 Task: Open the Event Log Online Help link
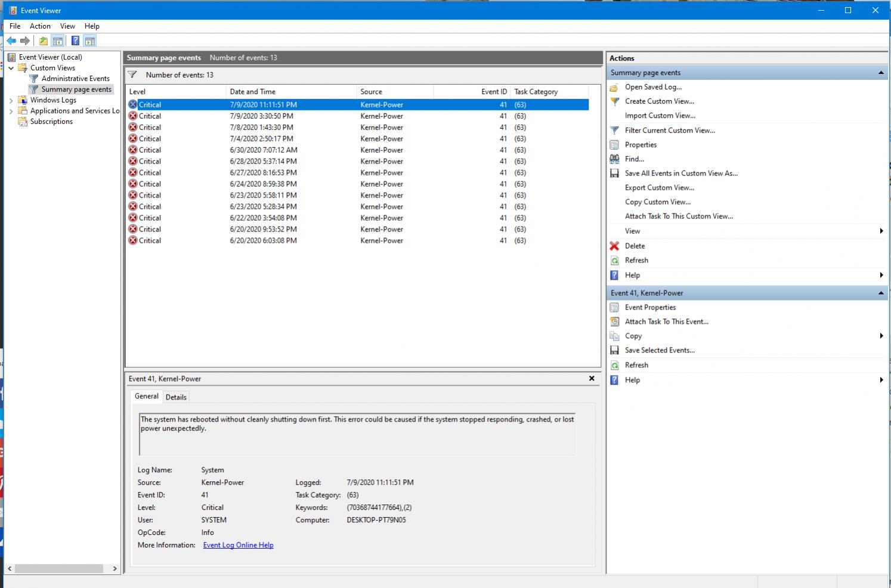(x=238, y=545)
